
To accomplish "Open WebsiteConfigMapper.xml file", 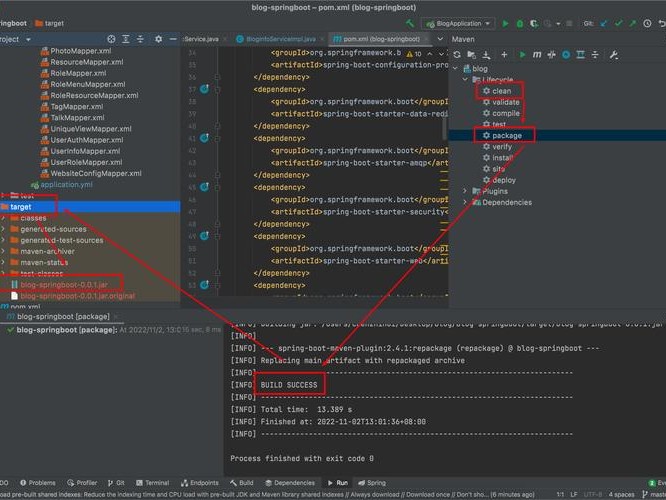I will click(91, 173).
